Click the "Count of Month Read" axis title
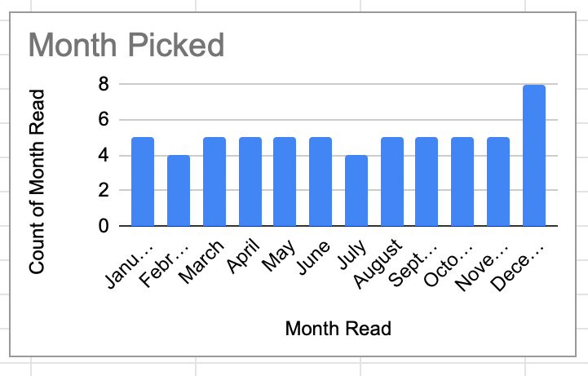588x376 pixels. click(x=37, y=181)
